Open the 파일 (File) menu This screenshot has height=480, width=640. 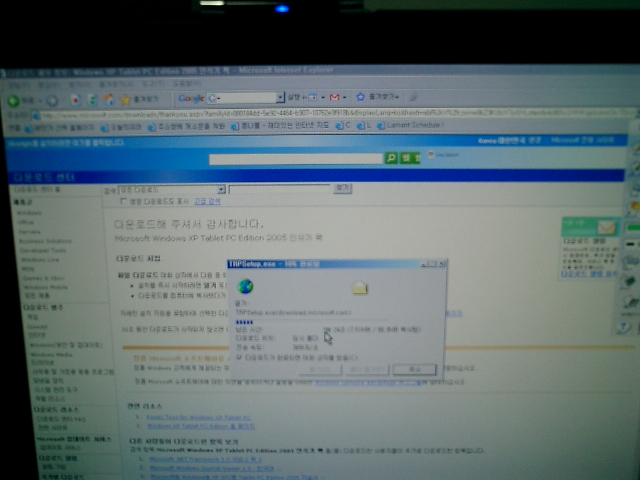18,86
